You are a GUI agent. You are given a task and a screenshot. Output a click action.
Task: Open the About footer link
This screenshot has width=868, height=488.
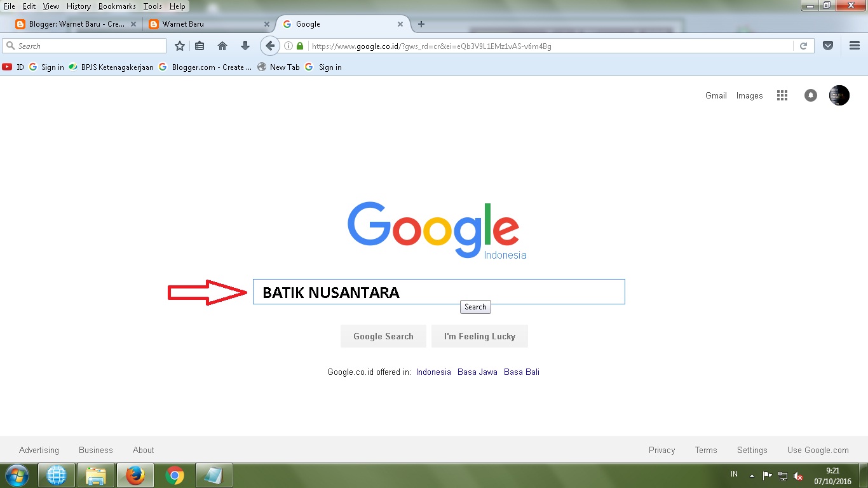click(144, 450)
